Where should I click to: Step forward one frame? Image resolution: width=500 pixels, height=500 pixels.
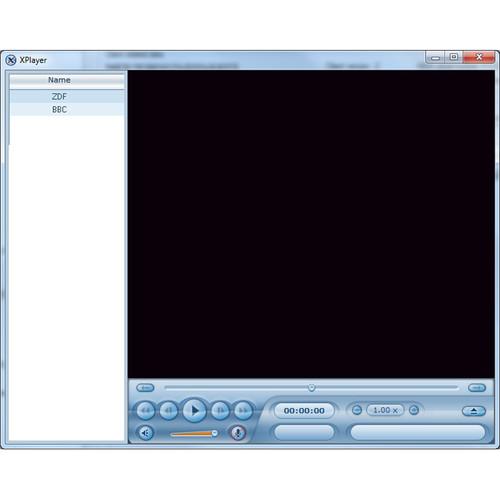220,411
